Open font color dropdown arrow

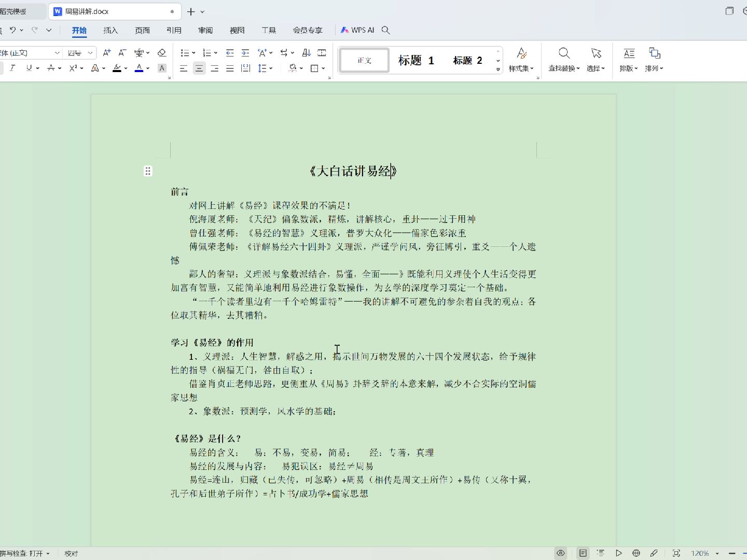click(x=148, y=68)
